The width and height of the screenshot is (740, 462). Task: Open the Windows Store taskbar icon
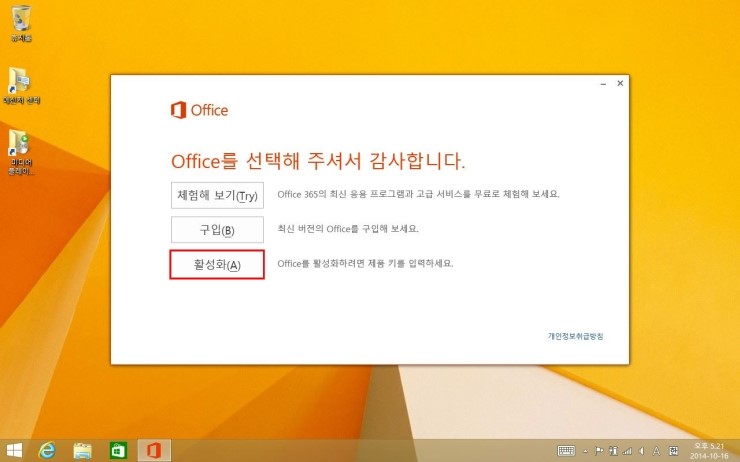[118, 450]
